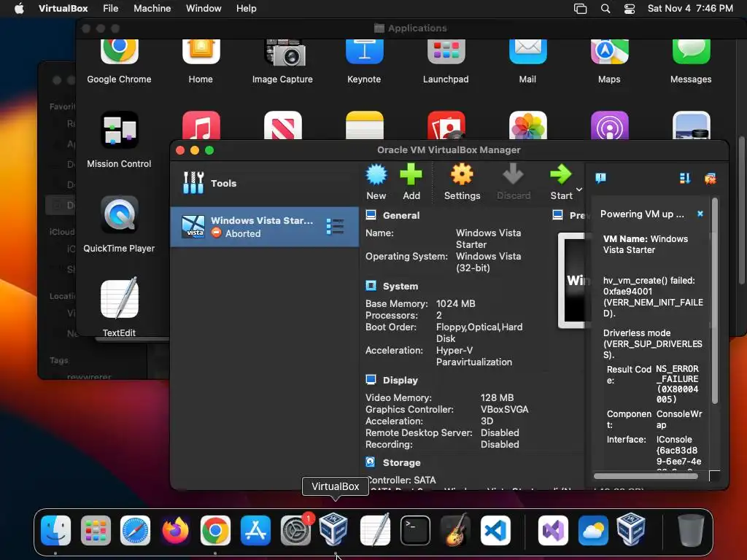Open the Window menu
This screenshot has width=747, height=560.
click(x=204, y=8)
